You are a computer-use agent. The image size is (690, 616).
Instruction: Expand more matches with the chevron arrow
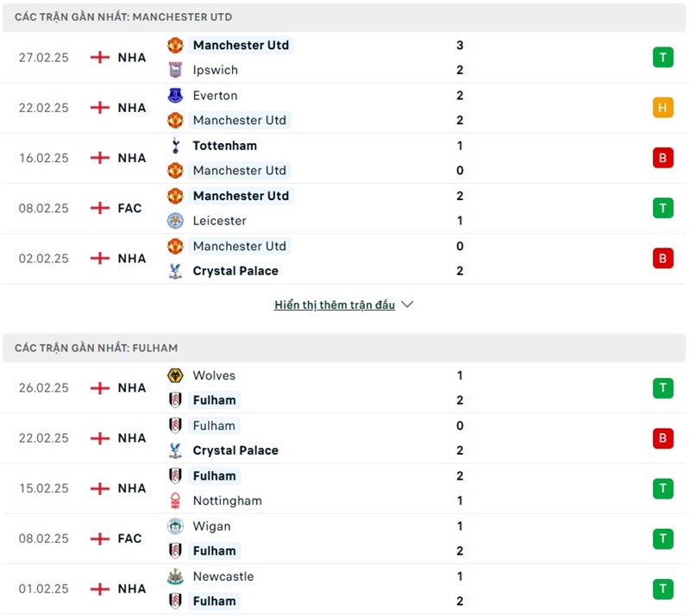(x=407, y=305)
